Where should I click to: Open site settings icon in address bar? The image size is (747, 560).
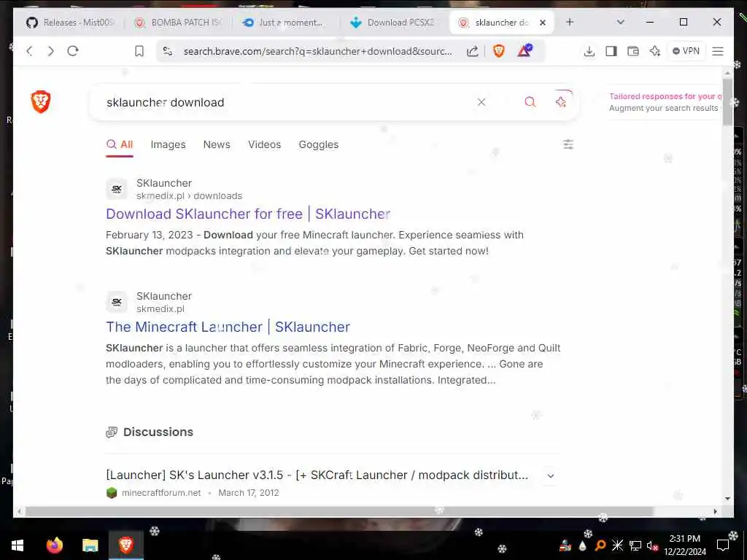[x=167, y=51]
